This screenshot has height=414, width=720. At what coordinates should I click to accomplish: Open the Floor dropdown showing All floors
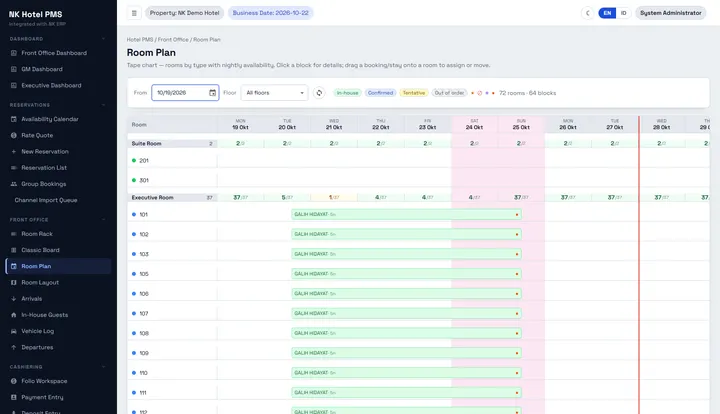click(x=275, y=93)
